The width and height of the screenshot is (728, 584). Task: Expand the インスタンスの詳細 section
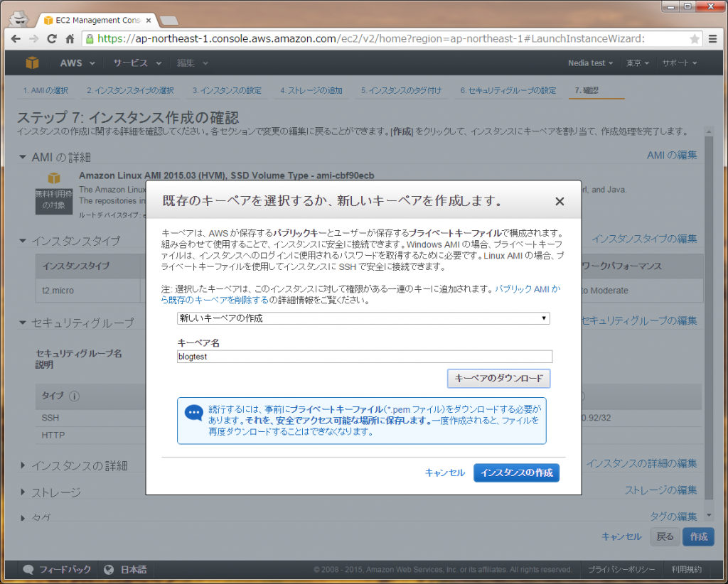22,465
